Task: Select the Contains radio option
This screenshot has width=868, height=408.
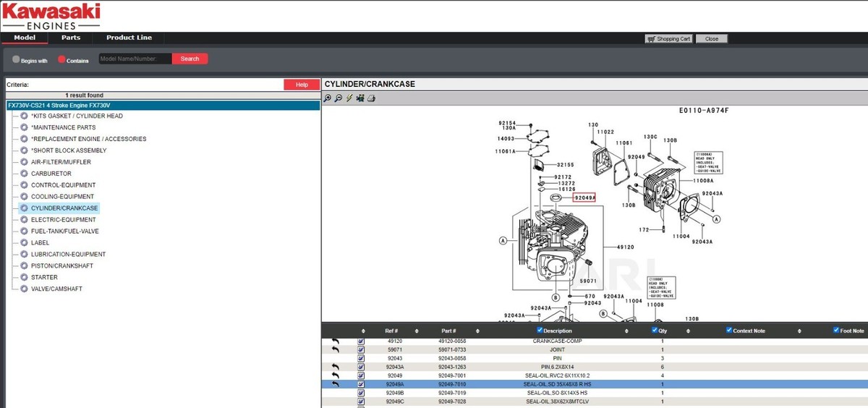Action: pos(61,59)
